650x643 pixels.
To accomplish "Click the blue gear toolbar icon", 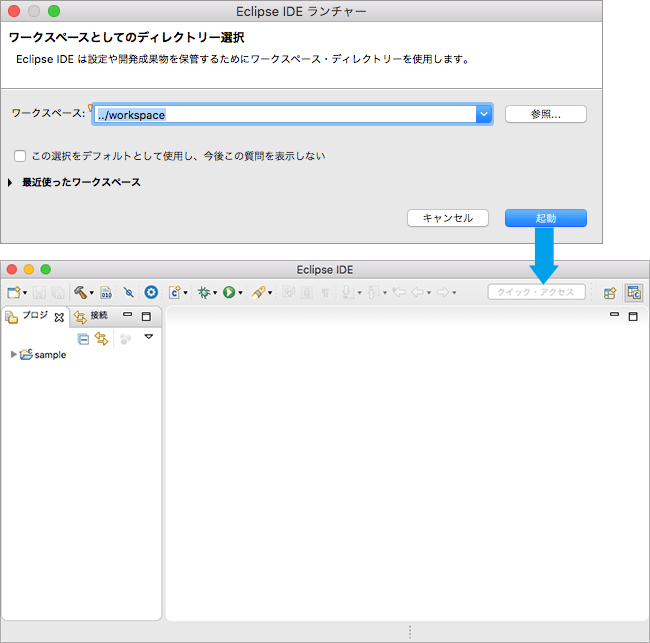I will click(151, 293).
